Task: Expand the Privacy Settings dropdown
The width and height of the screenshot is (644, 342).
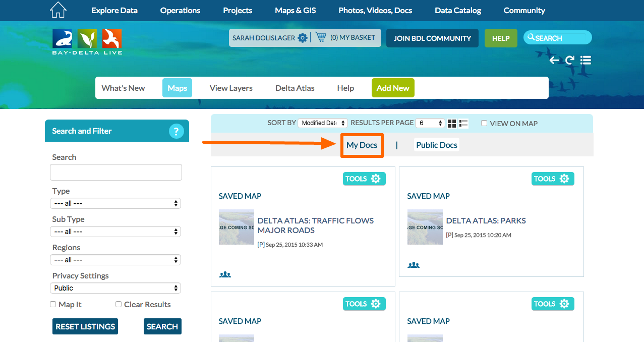Action: pyautogui.click(x=115, y=288)
